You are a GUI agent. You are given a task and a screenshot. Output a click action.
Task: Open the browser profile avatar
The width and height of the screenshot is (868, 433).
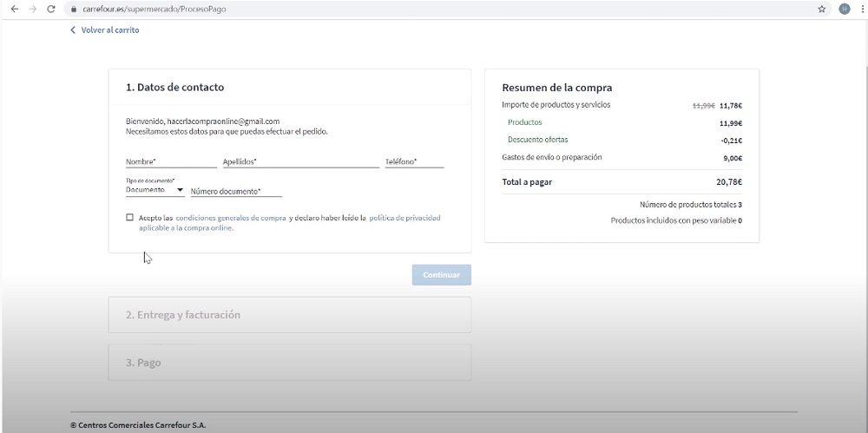click(844, 9)
